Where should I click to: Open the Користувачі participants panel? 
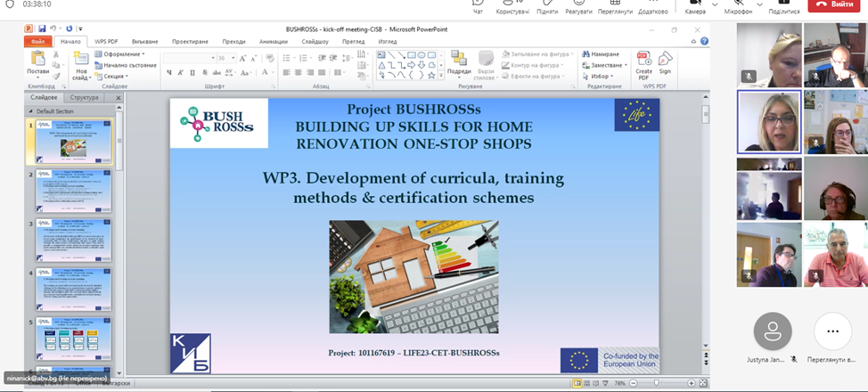[x=512, y=6]
